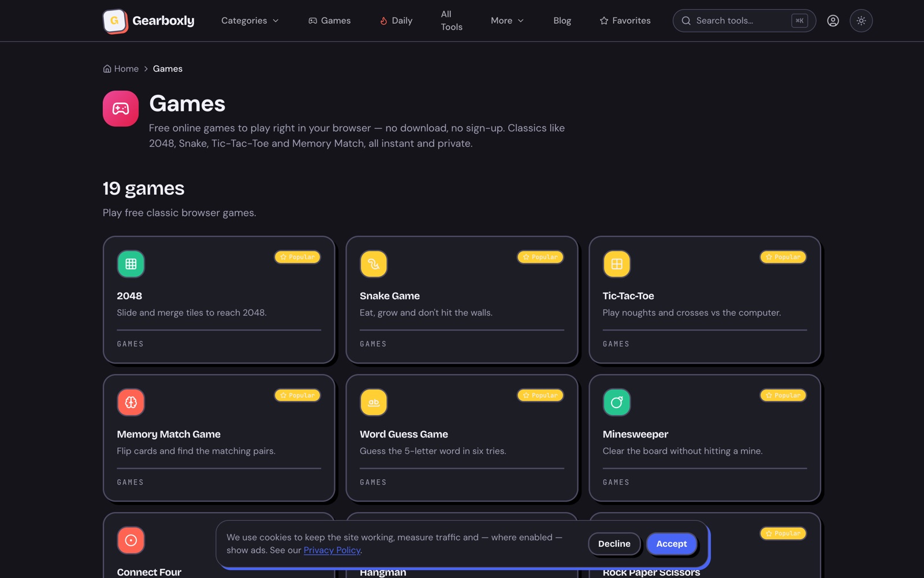Click the Popular badge on Snake Game

(x=541, y=257)
